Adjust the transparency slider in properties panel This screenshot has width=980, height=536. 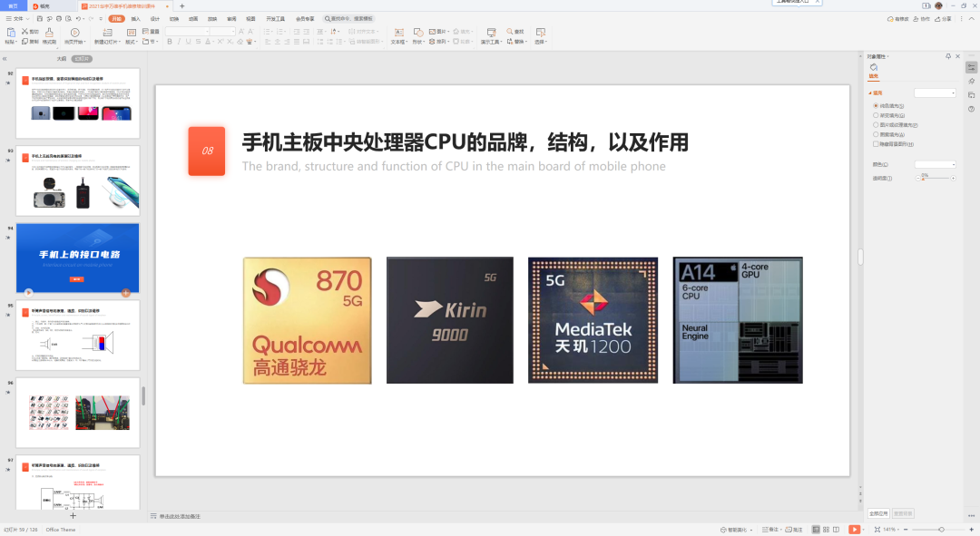coord(936,178)
